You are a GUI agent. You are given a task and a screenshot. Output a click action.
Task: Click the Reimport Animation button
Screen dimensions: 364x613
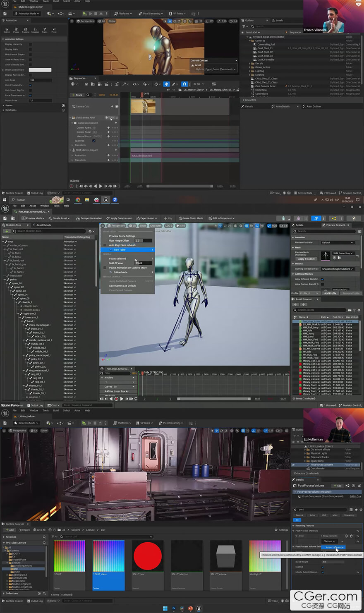pos(89,218)
